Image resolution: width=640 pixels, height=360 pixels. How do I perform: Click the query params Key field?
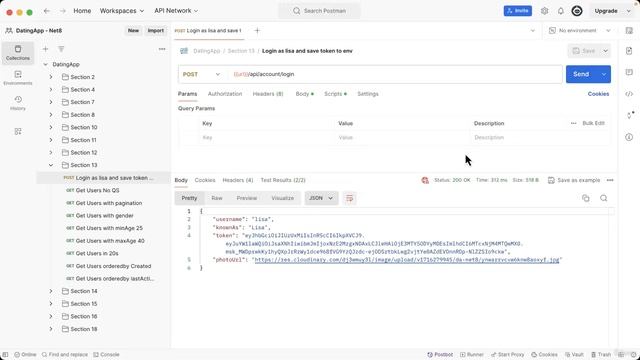(x=266, y=138)
